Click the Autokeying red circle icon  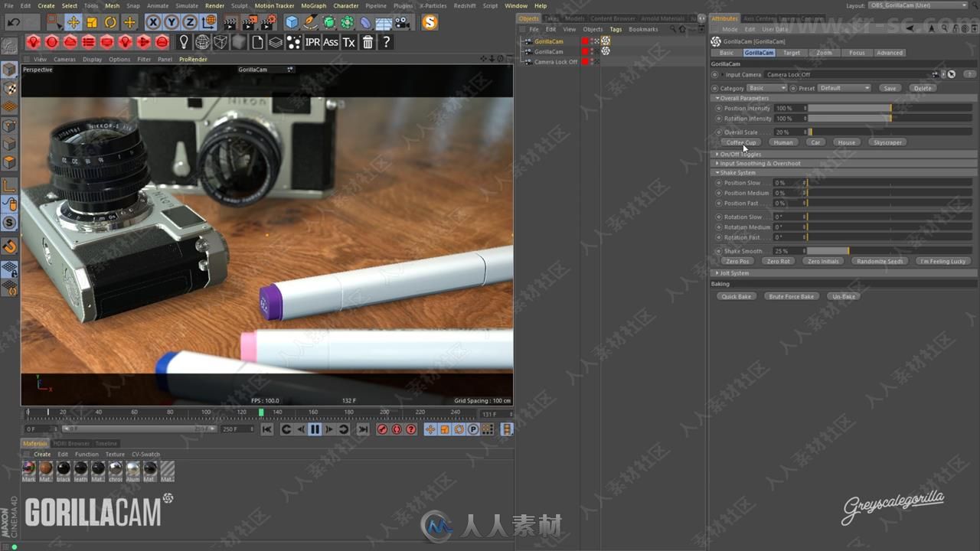click(x=397, y=429)
